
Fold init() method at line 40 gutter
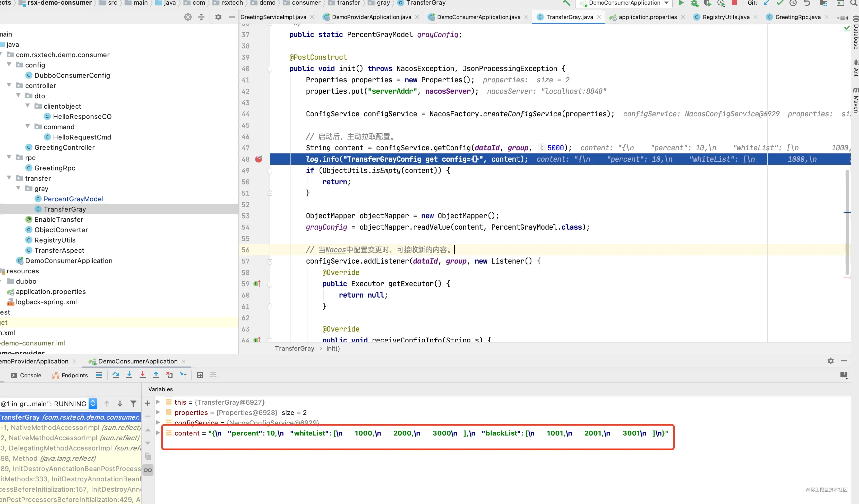(270, 69)
